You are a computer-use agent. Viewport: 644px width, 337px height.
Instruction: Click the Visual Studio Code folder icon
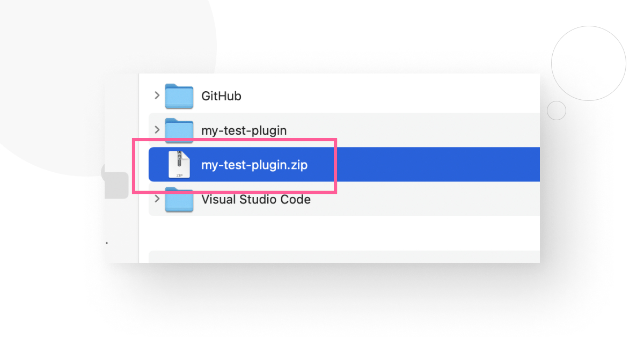coord(179,199)
